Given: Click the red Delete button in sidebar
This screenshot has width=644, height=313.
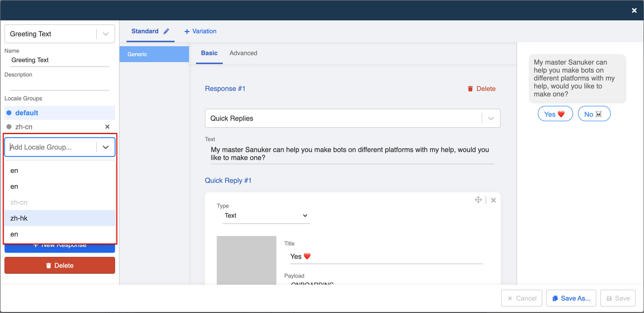Looking at the screenshot, I should [x=60, y=266].
